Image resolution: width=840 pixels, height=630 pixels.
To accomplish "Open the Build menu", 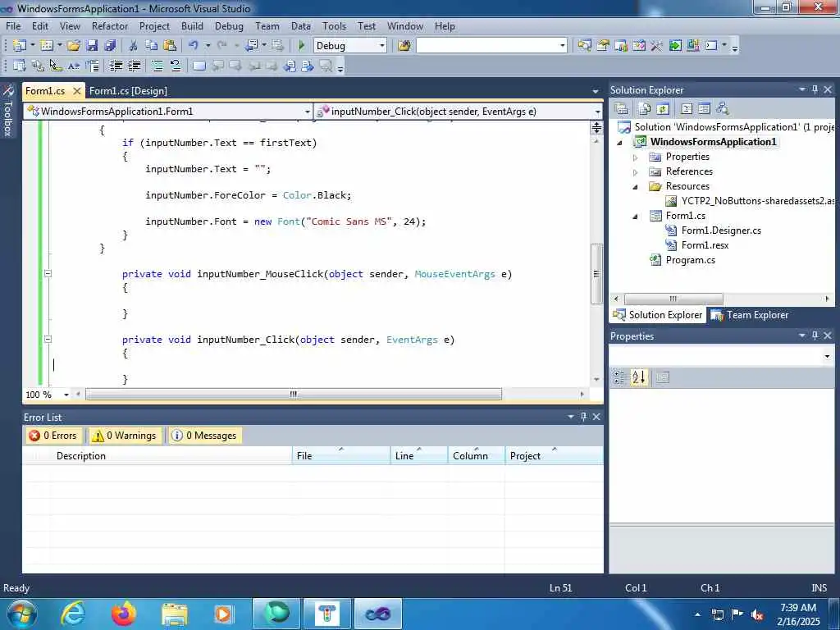I will pyautogui.click(x=192, y=25).
